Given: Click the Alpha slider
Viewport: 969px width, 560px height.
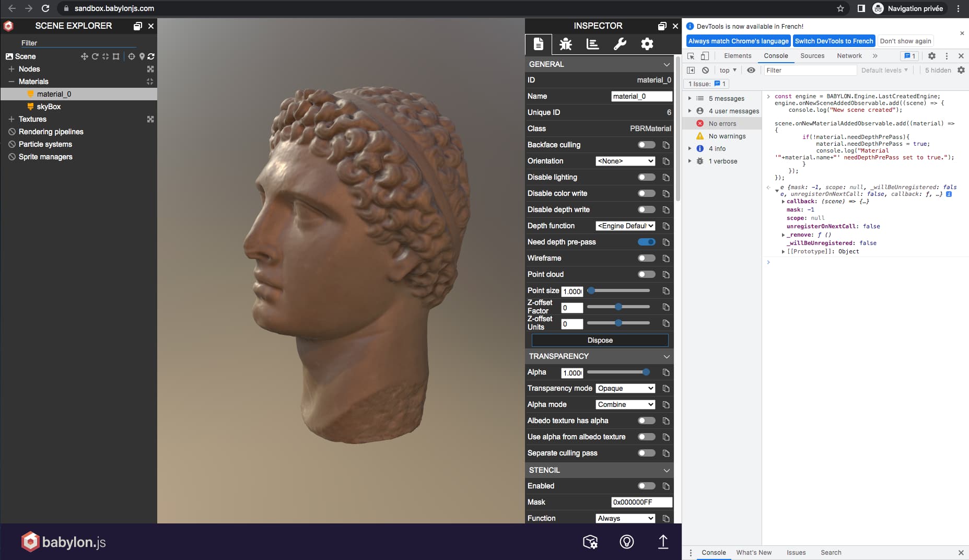Looking at the screenshot, I should click(x=618, y=372).
